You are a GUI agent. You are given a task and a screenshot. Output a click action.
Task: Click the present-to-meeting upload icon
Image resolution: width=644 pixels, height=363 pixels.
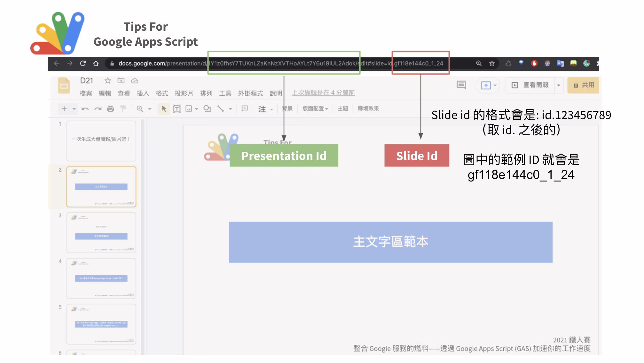pos(486,85)
